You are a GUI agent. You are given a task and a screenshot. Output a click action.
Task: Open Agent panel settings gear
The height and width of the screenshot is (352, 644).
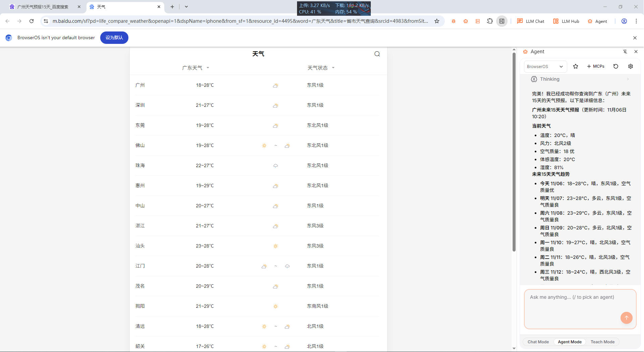631,66
